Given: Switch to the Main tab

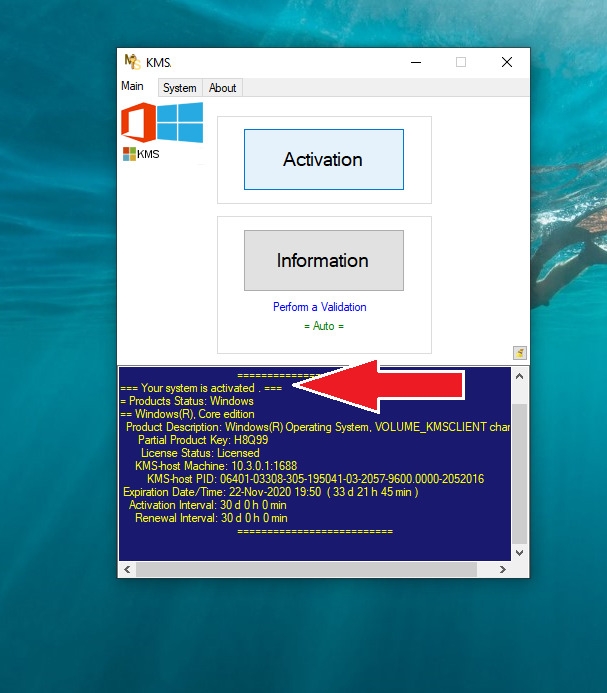Looking at the screenshot, I should pos(132,87).
